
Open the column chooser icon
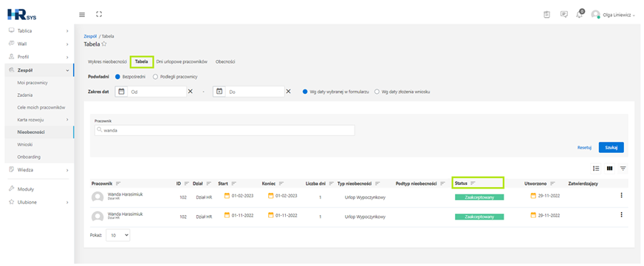(x=609, y=168)
